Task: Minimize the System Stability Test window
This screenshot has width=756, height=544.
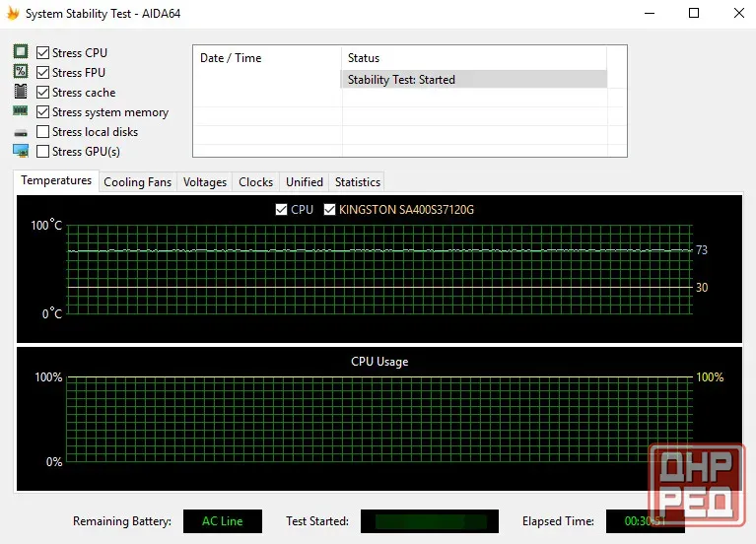Action: pyautogui.click(x=650, y=13)
